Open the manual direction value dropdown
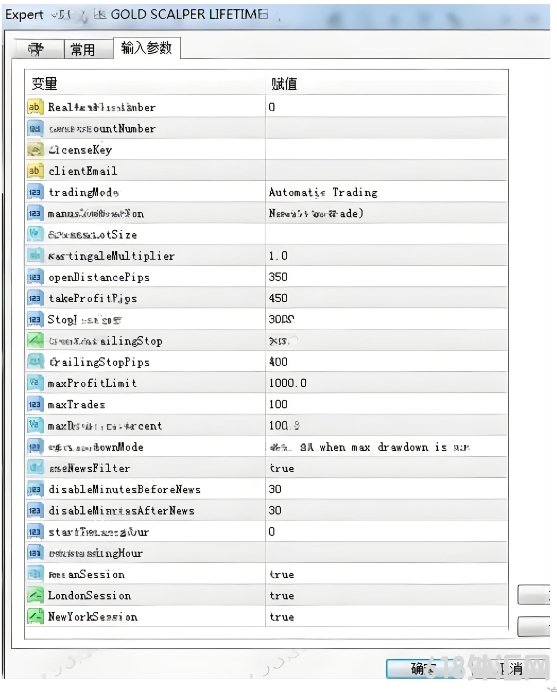 (386, 214)
